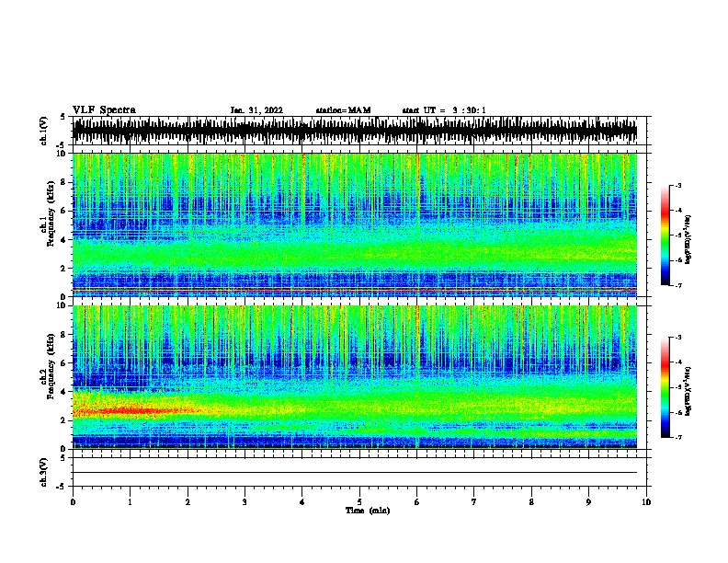Click the "6" kHz tick on ch.2 spectrogram
The height and width of the screenshot is (563, 728).
coord(64,362)
